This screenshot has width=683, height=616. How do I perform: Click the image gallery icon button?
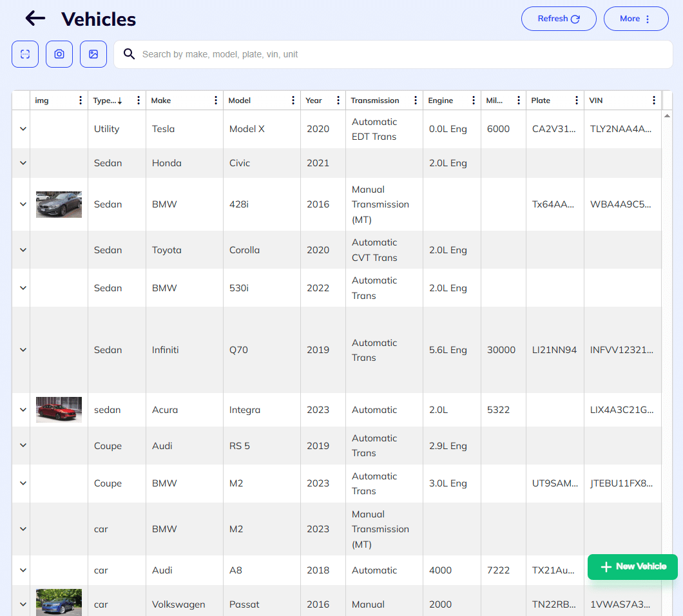(93, 54)
